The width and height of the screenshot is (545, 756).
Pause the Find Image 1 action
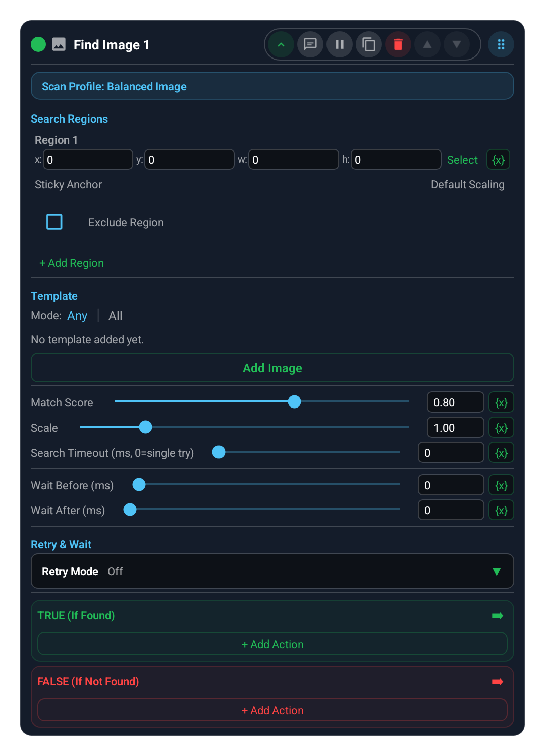[339, 44]
